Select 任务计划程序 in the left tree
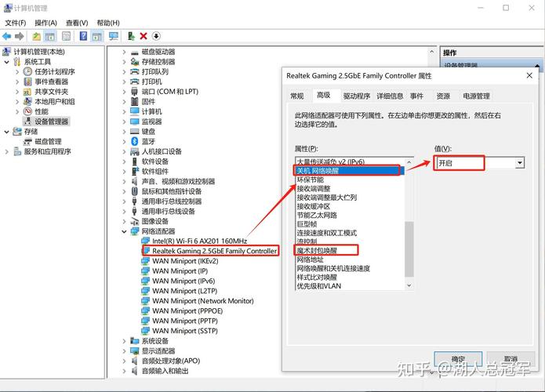 pos(55,71)
